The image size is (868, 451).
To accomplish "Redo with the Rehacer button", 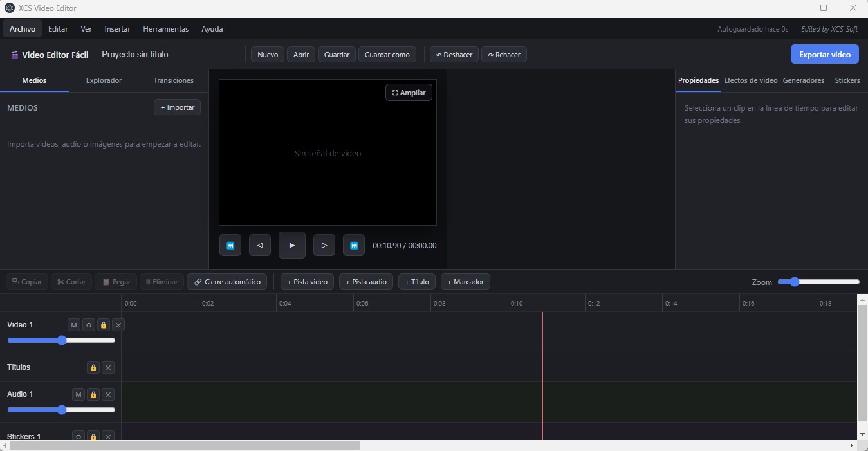I will (504, 55).
